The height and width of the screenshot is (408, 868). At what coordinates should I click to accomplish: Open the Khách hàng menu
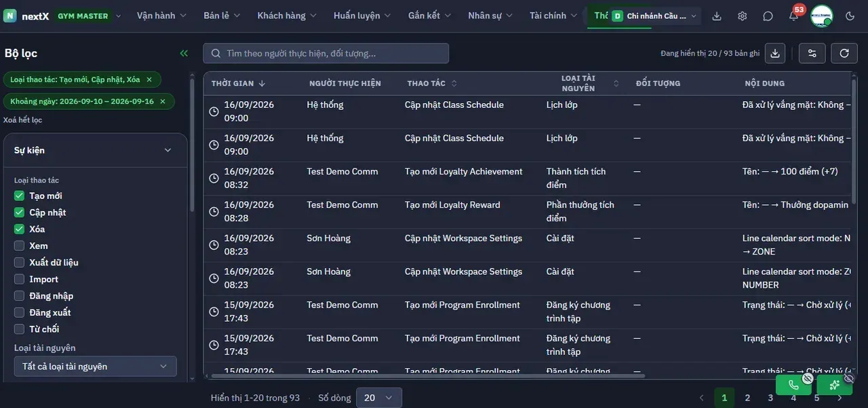[x=288, y=16]
